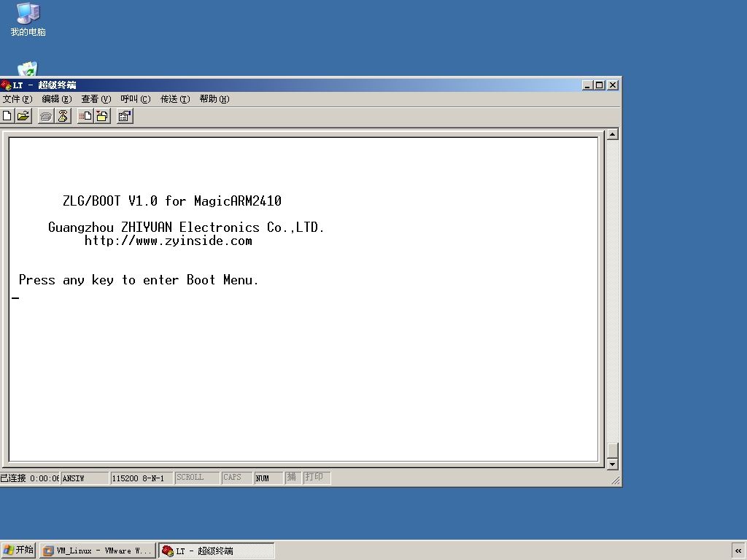
Task: Click the 115200 8-N-1 status field
Action: point(141,478)
